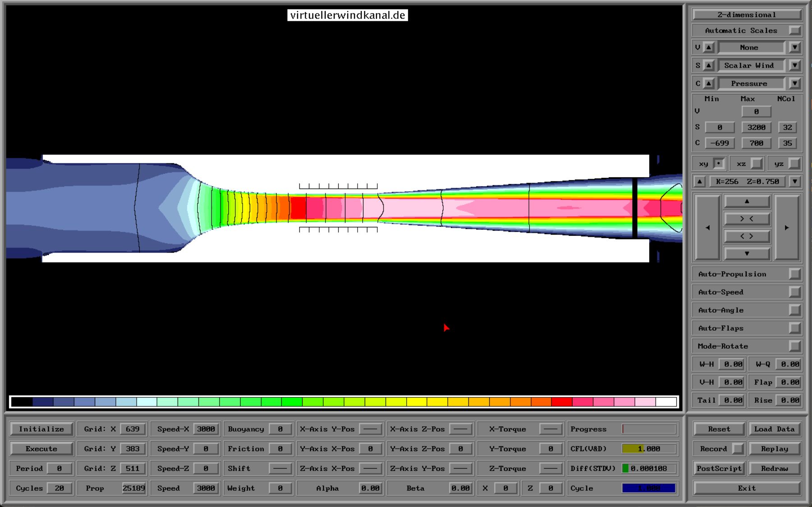Image resolution: width=812 pixels, height=507 pixels.
Task: Enable Auto-Flaps checkbox
Action: [x=795, y=328]
